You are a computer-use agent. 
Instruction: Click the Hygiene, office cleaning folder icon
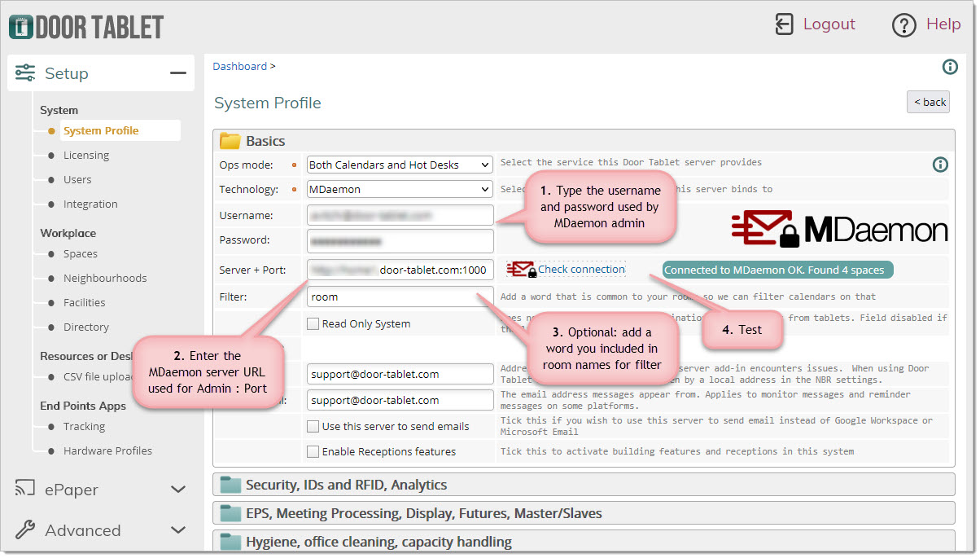232,542
